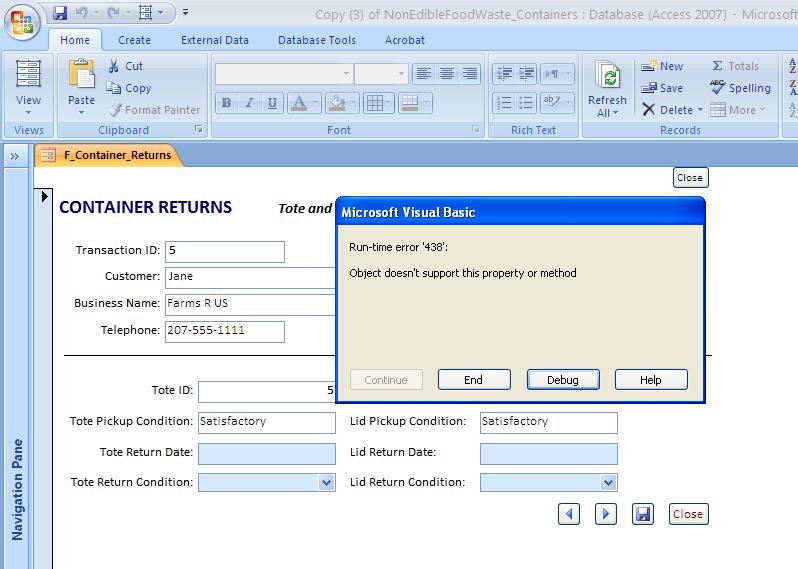Center align text
Screen dimensions: 798x569
[x=447, y=74]
